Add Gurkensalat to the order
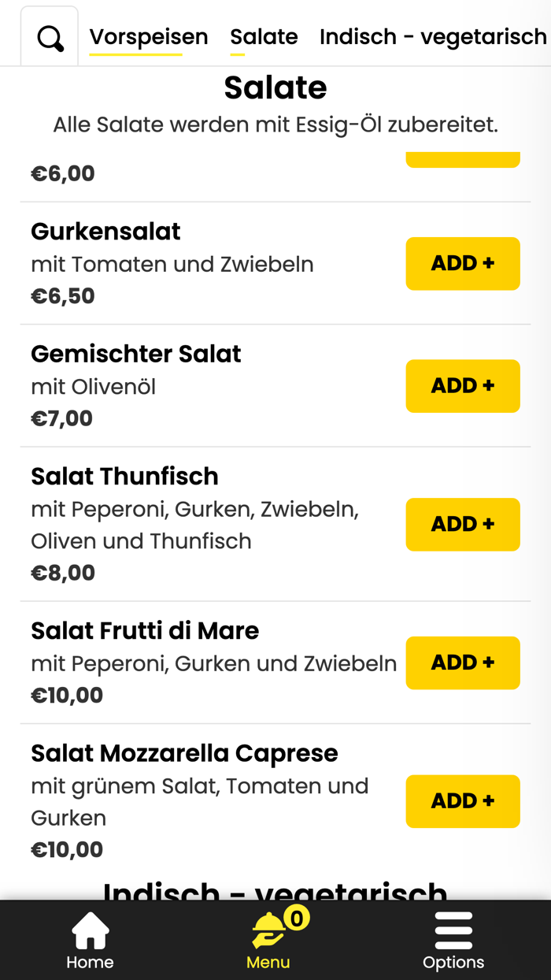This screenshot has width=551, height=980. pyautogui.click(x=463, y=263)
